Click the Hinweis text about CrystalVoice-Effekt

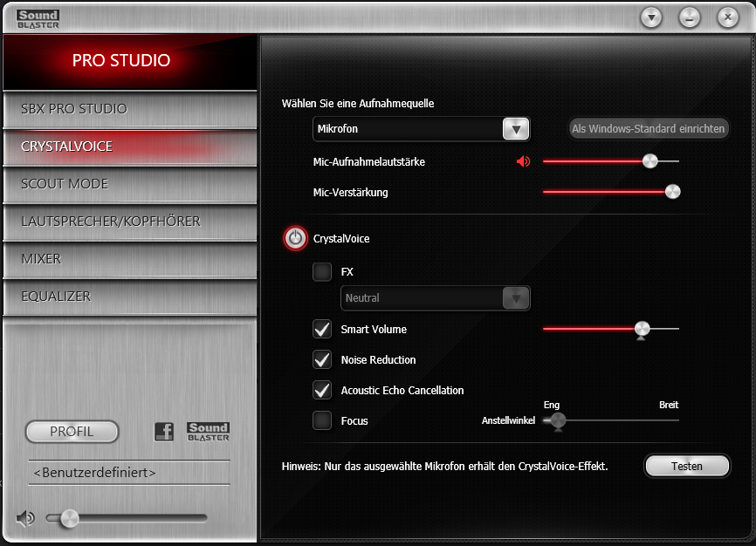click(x=444, y=467)
